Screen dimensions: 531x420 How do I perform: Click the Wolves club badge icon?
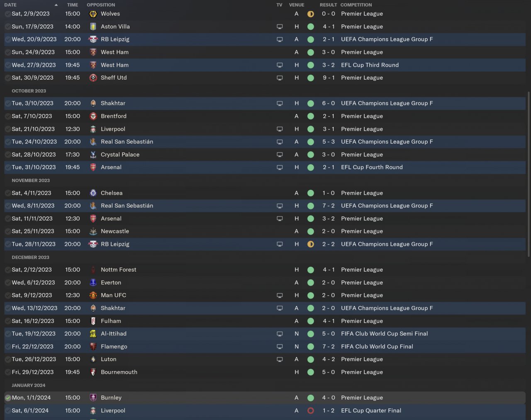point(93,14)
